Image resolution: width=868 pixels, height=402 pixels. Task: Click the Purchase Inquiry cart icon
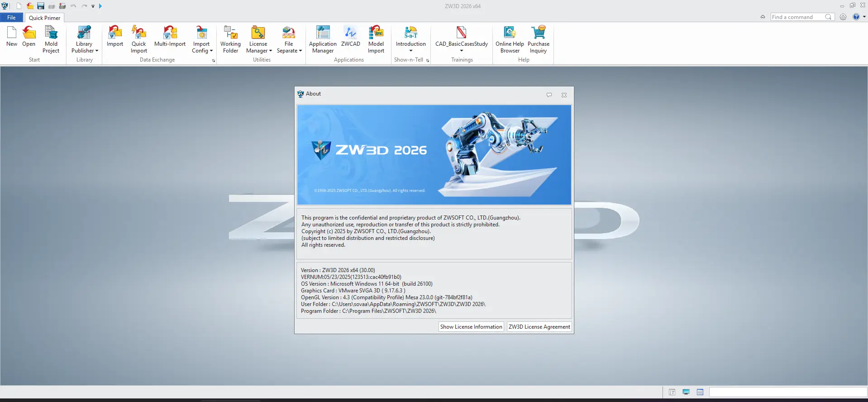[x=539, y=32]
